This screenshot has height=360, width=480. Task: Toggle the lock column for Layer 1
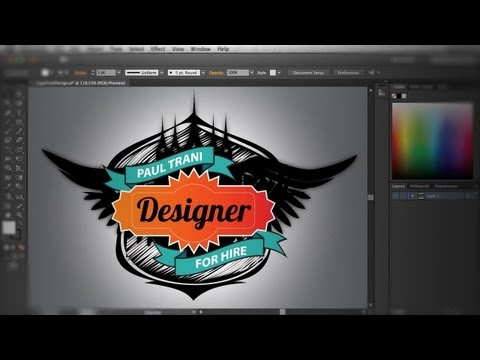click(403, 196)
